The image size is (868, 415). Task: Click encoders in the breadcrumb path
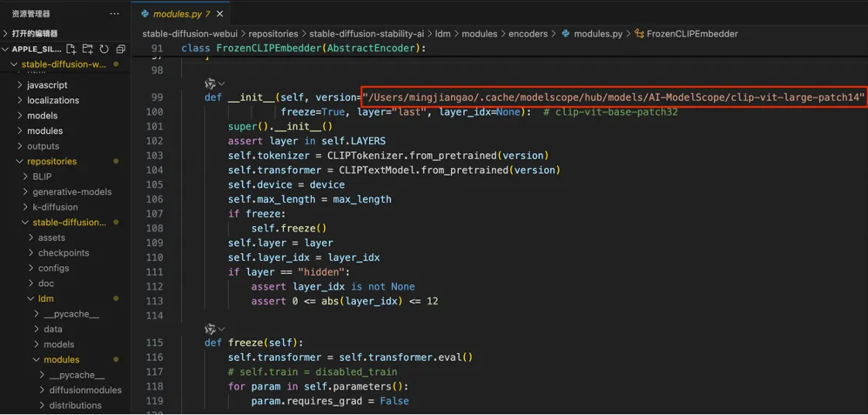click(528, 34)
